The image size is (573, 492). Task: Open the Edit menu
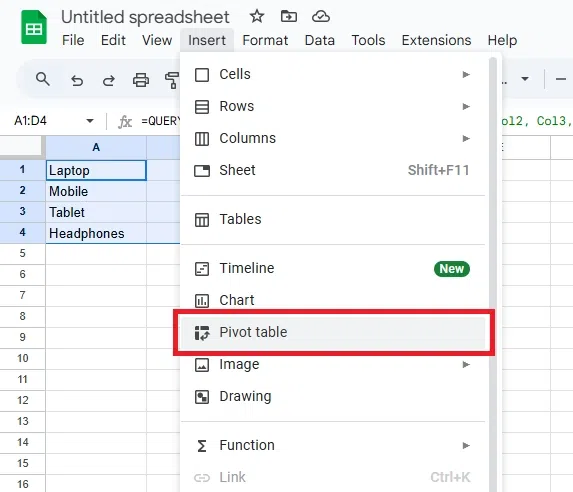[x=113, y=40]
